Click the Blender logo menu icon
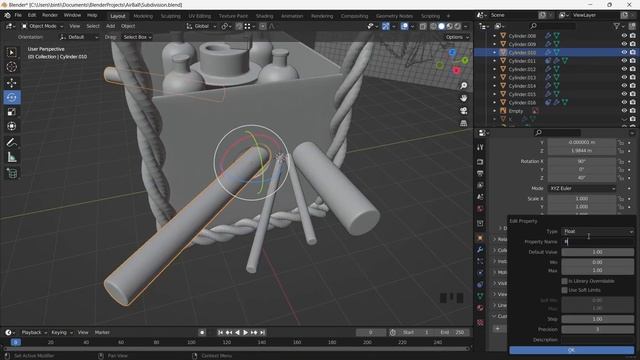Image resolution: width=640 pixels, height=360 pixels. click(x=7, y=16)
